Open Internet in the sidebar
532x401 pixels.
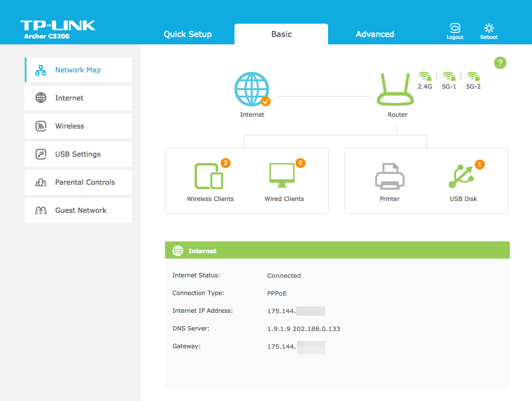(78, 98)
